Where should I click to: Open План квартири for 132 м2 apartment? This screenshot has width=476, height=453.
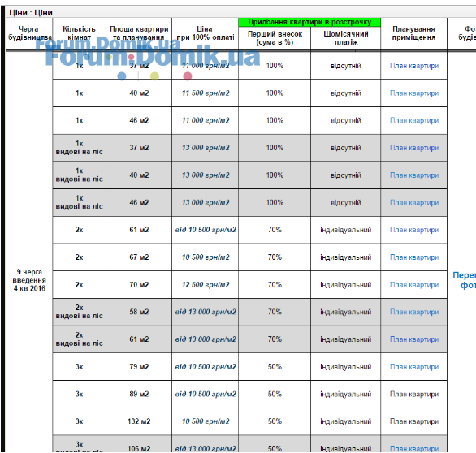tap(414, 421)
